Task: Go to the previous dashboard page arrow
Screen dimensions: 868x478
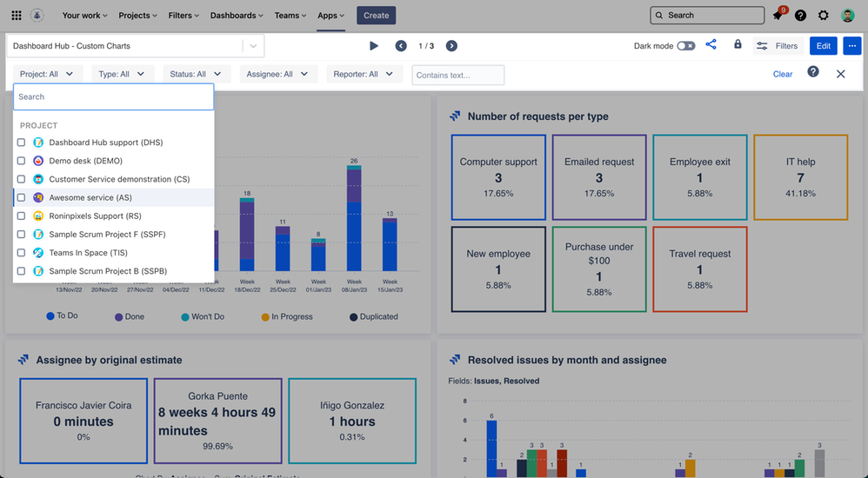Action: tap(400, 46)
